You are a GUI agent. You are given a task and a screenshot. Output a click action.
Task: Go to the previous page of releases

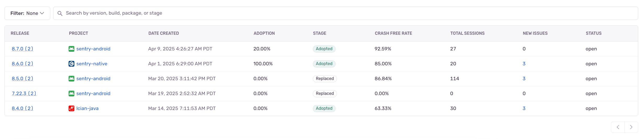click(618, 127)
